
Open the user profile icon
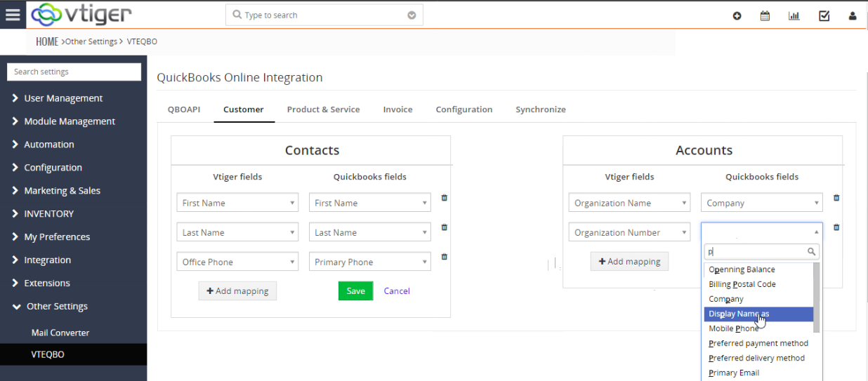click(853, 15)
